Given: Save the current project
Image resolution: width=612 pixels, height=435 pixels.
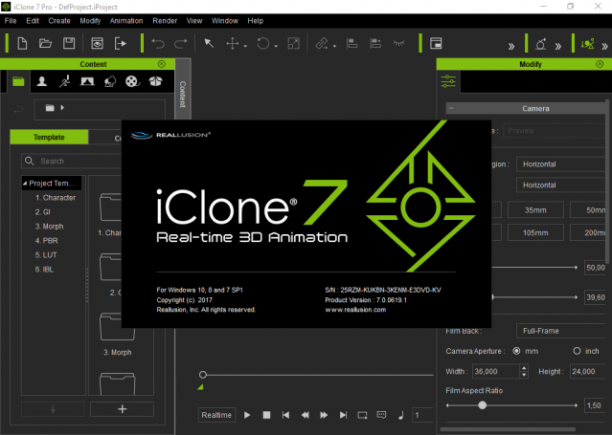Looking at the screenshot, I should pyautogui.click(x=69, y=43).
